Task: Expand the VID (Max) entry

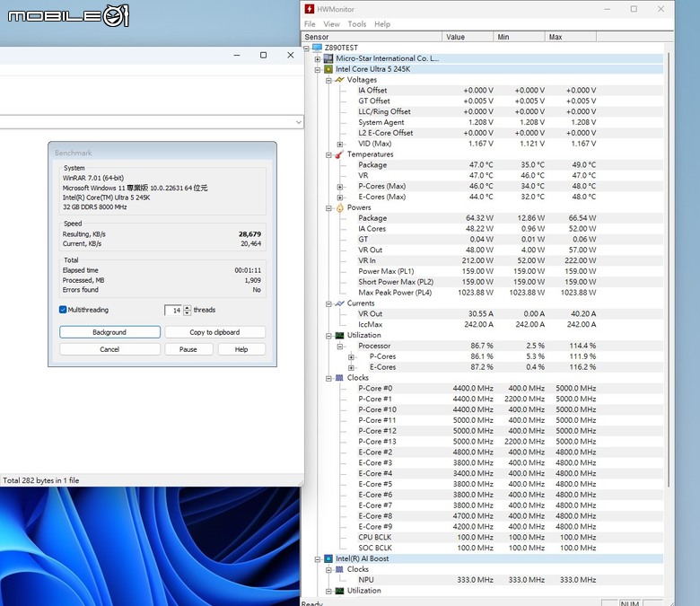Action: (340, 145)
